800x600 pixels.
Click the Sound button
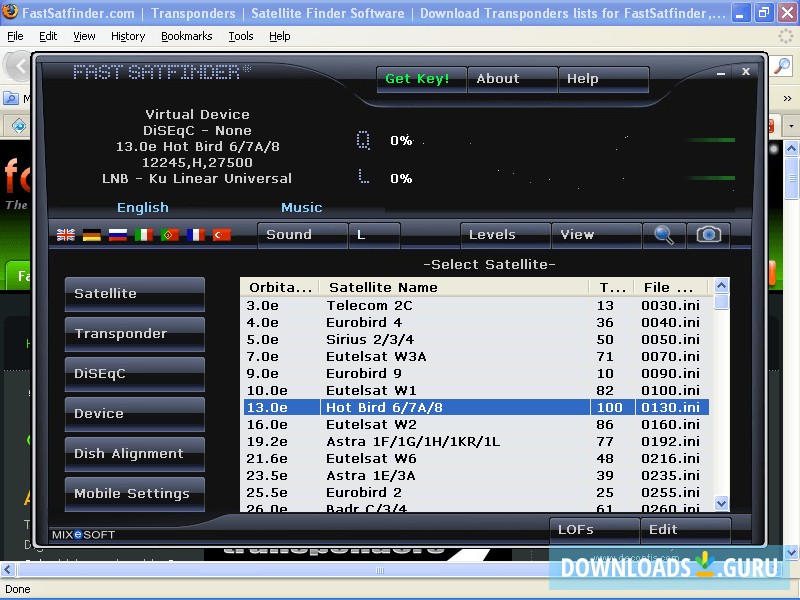303,235
